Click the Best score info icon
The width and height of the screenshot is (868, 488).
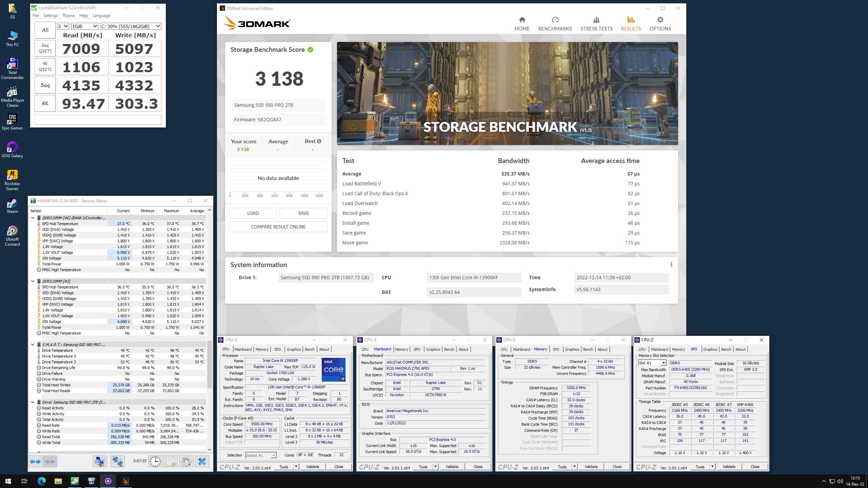(x=319, y=141)
